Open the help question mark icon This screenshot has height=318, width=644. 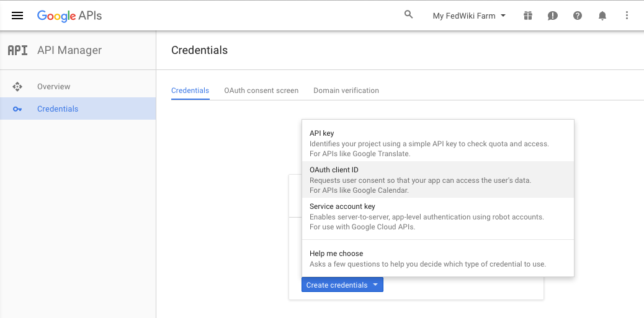coord(578,15)
